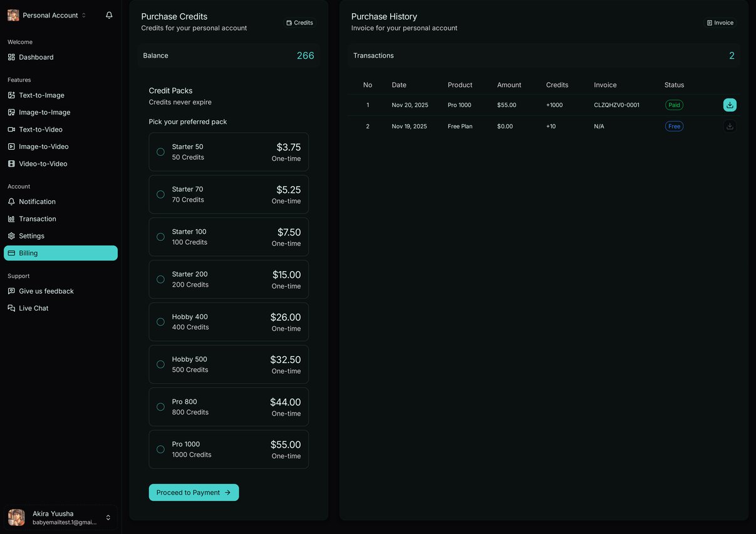
Task: Open the Live Chat support
Action: pos(34,307)
